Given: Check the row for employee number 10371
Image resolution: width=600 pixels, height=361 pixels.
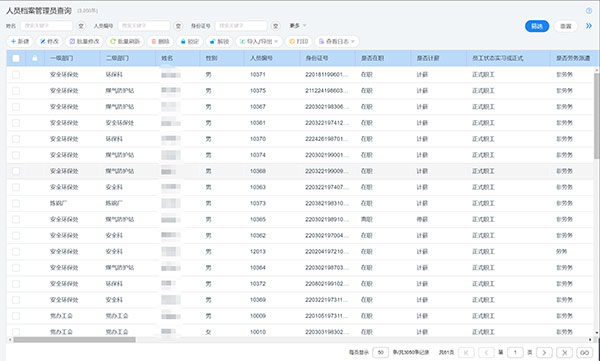Looking at the screenshot, I should click(16, 75).
